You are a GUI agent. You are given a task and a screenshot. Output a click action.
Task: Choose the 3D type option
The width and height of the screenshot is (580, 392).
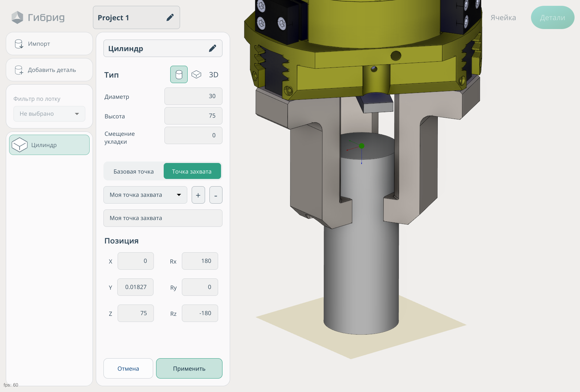point(213,75)
